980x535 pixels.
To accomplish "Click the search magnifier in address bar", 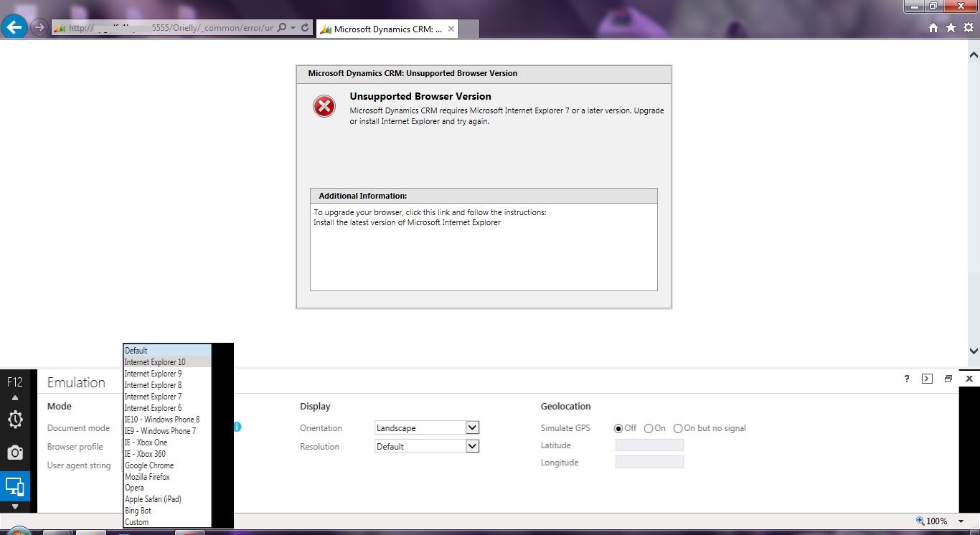I will click(281, 28).
